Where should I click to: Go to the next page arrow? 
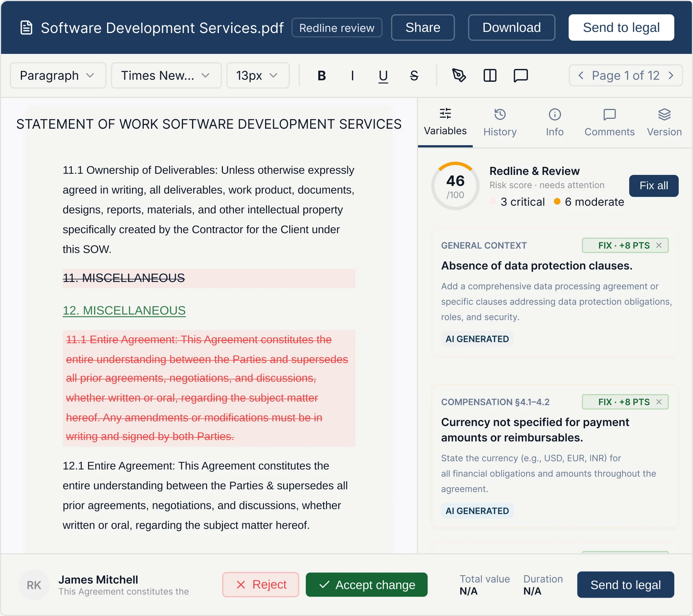671,76
